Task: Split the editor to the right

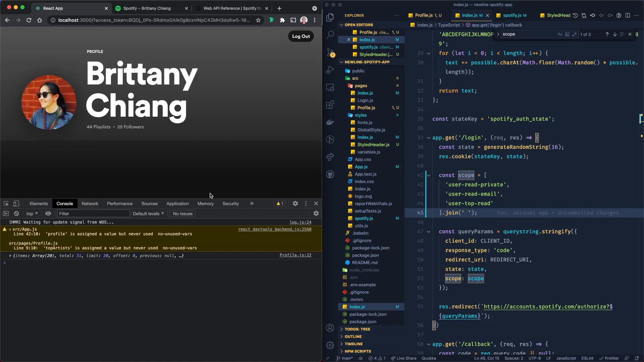Action: 628,15
